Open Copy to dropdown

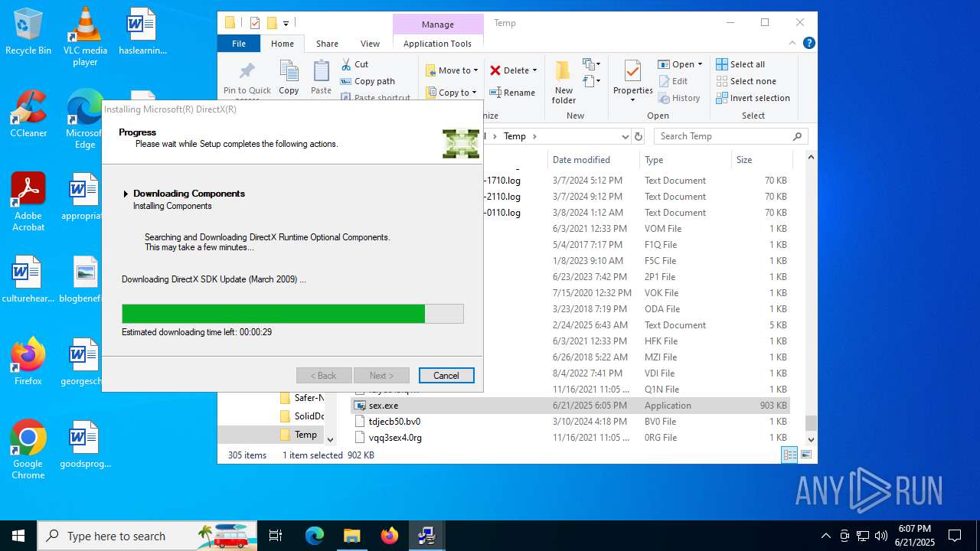click(452, 93)
